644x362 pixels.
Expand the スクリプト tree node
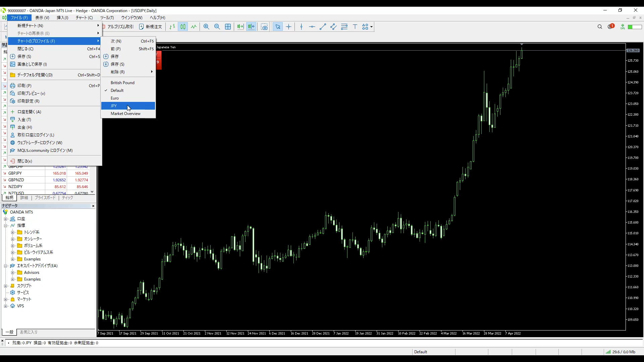coord(6,286)
